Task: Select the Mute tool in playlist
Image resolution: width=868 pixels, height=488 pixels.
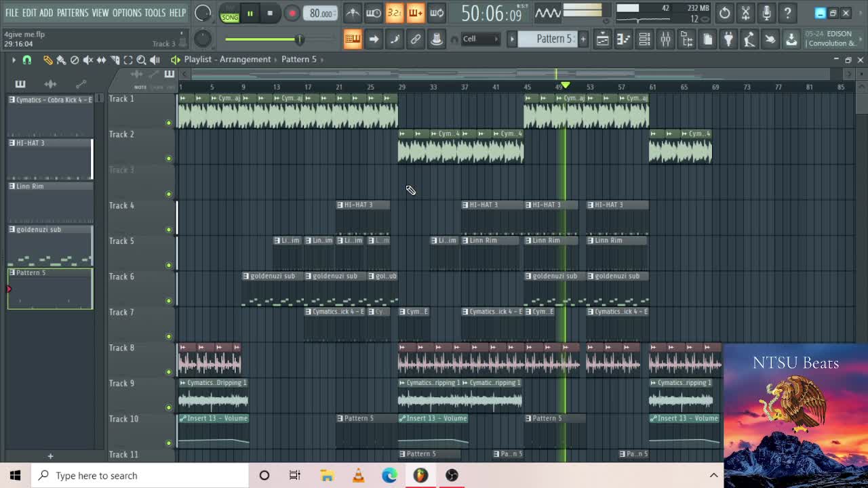Action: click(x=88, y=60)
